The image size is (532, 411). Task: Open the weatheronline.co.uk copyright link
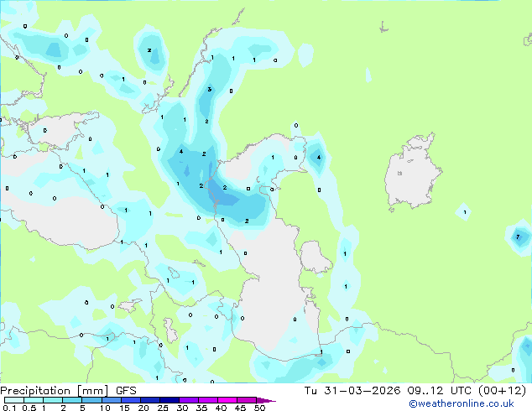coord(461,403)
